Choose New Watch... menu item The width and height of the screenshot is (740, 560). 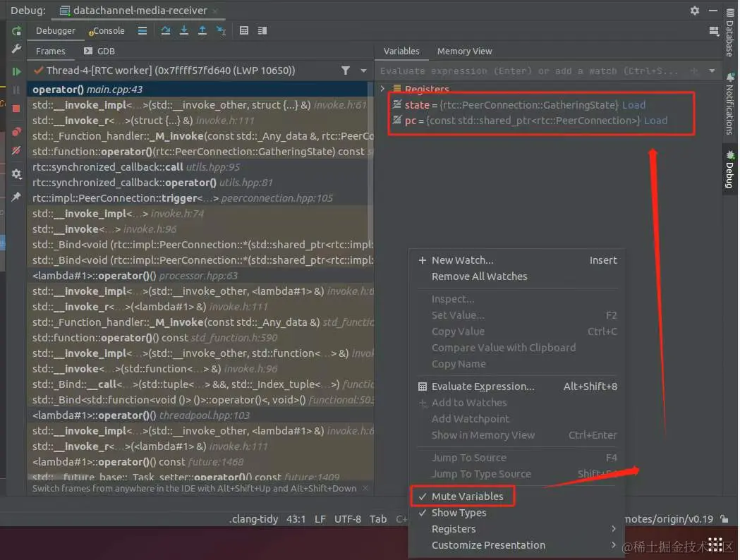pos(518,260)
